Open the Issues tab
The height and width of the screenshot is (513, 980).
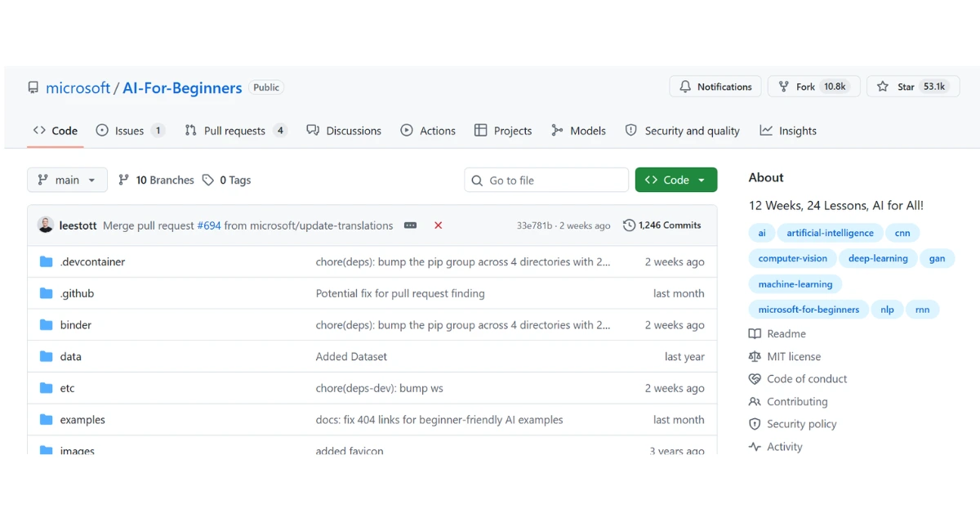pyautogui.click(x=130, y=131)
